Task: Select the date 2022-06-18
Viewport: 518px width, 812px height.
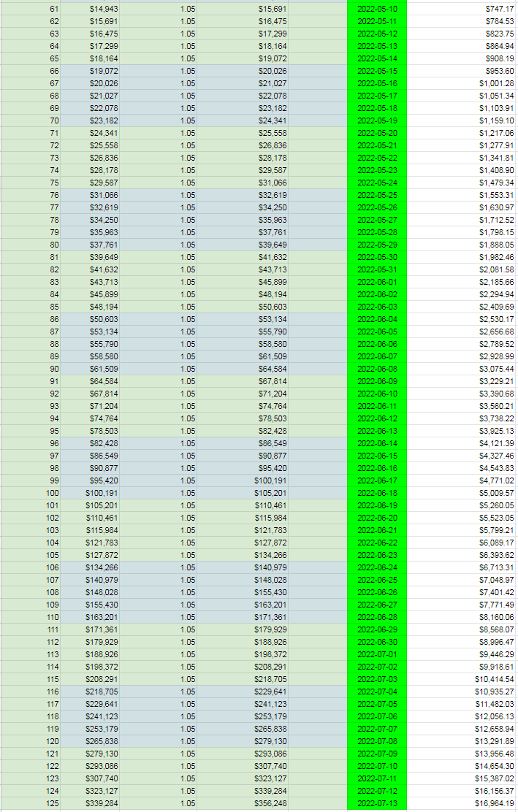Action: [x=377, y=494]
